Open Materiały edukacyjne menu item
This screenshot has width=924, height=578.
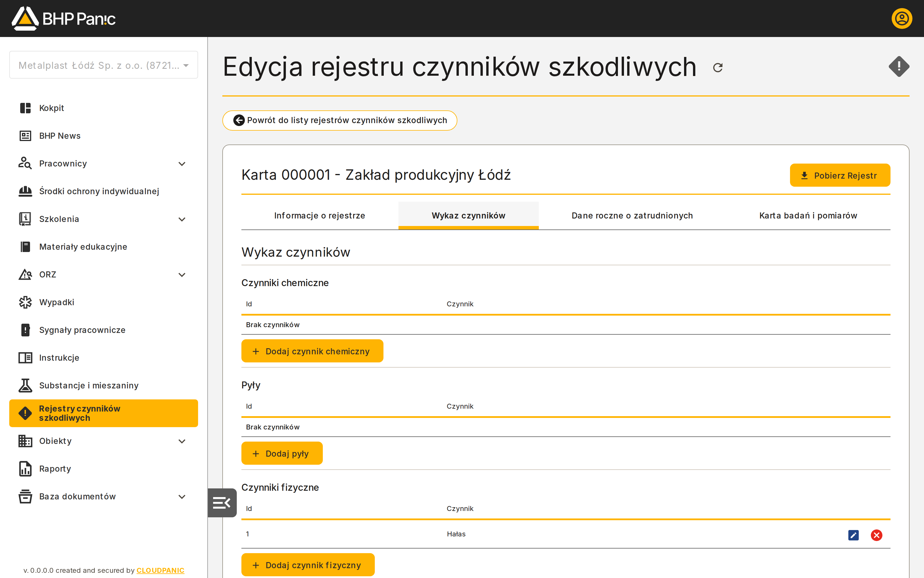pyautogui.click(x=103, y=247)
